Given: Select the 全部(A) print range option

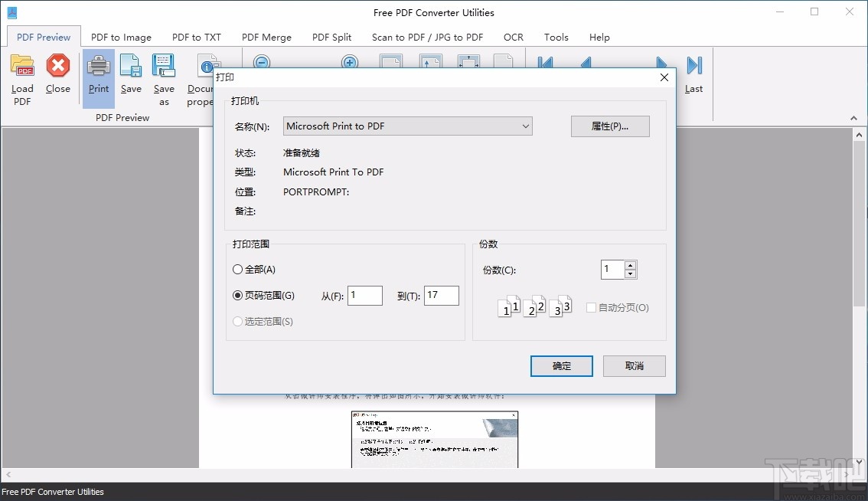Looking at the screenshot, I should pos(238,269).
